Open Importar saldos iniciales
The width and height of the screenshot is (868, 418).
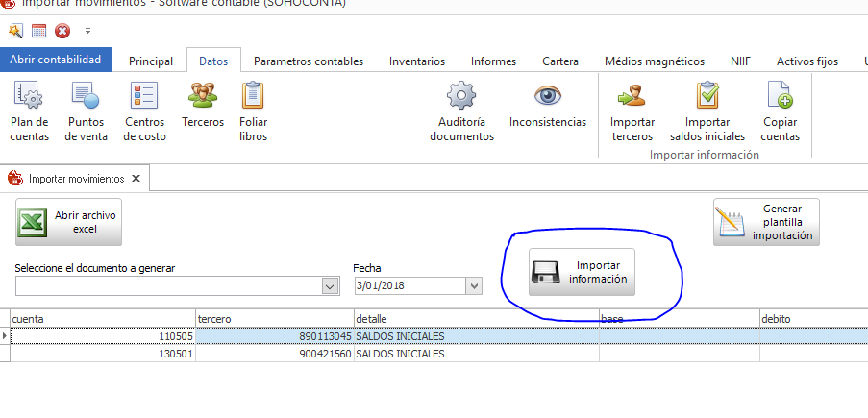point(707,97)
